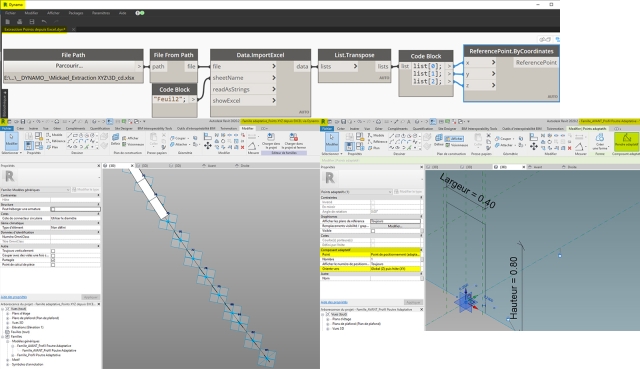This screenshot has width=640, height=369.
Task: Click the save icon in Dynamo toolbar
Action: pos(31,22)
